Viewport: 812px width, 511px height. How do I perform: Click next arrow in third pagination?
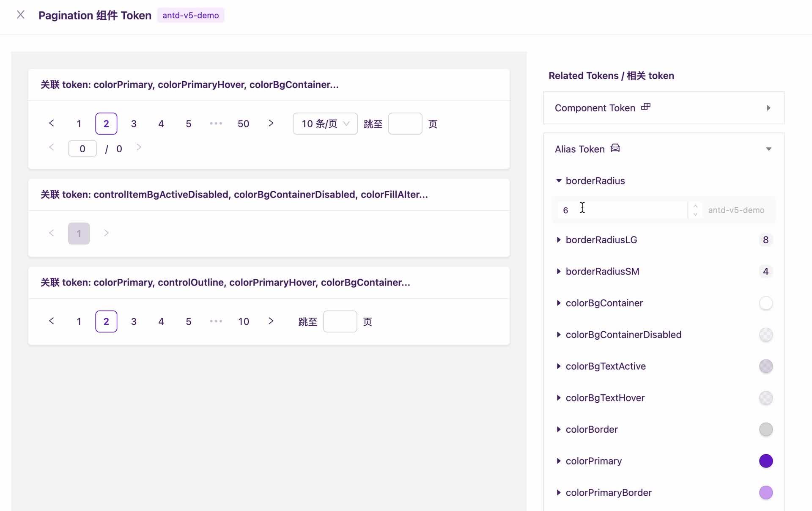click(271, 321)
